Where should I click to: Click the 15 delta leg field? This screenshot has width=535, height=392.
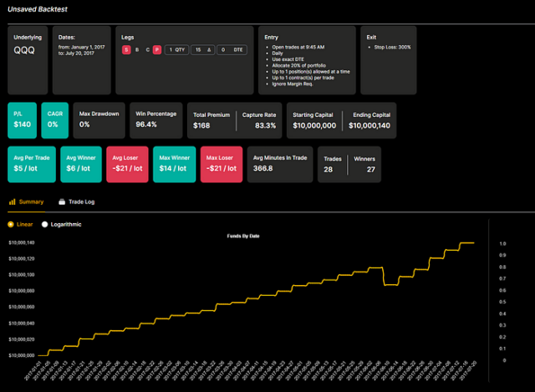tap(201, 50)
